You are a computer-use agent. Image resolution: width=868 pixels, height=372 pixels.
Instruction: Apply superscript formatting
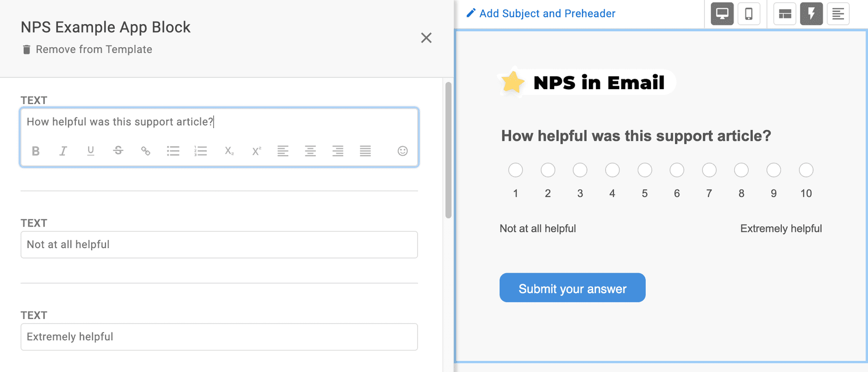click(257, 151)
